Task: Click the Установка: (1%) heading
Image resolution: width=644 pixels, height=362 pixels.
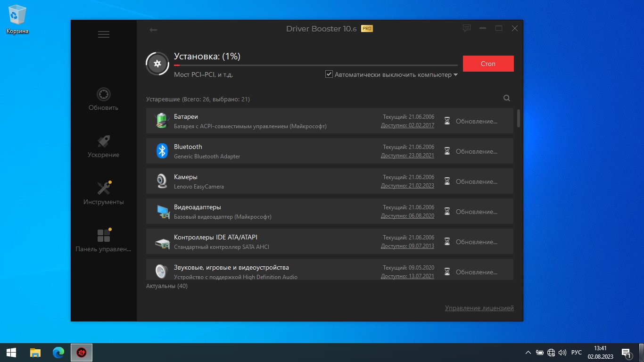Action: pyautogui.click(x=207, y=57)
